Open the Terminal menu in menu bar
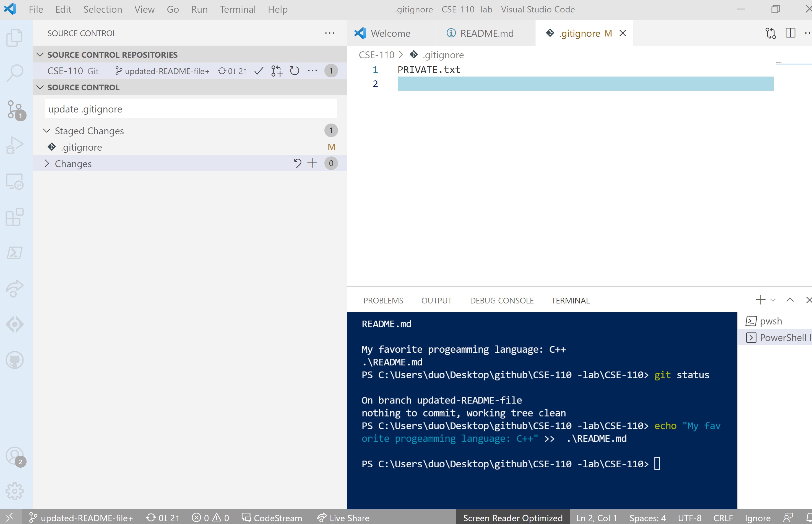Screen dimensions: 812x524 pos(237,9)
